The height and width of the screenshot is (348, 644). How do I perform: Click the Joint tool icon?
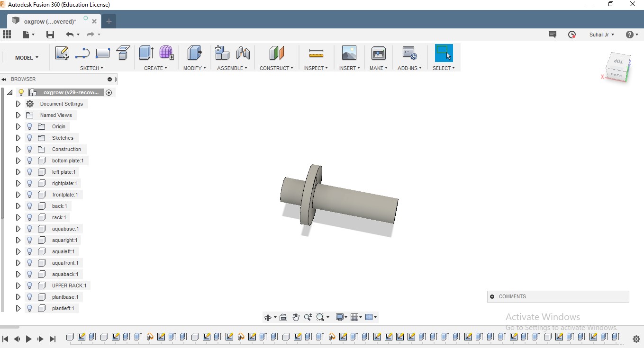click(243, 53)
